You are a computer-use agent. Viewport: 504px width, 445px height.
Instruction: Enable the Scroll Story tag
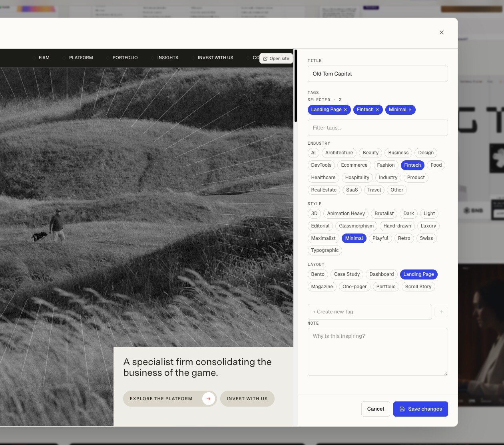pos(418,287)
